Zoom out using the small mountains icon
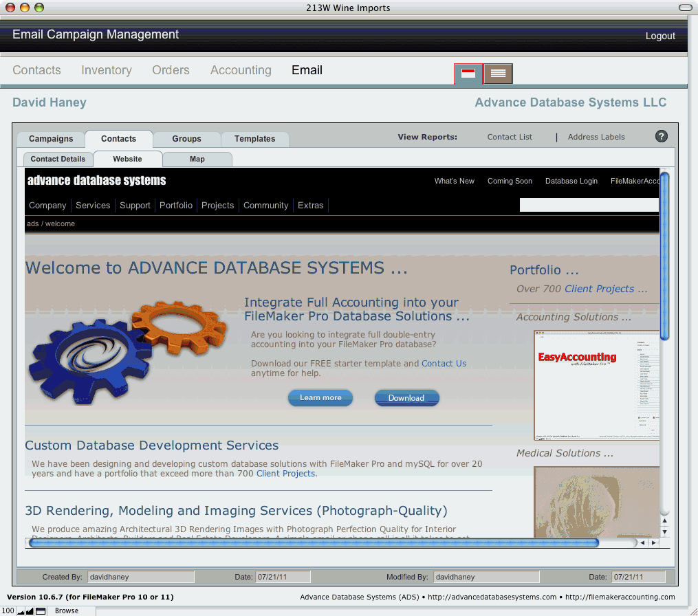This screenshot has height=616, width=698. point(21,611)
